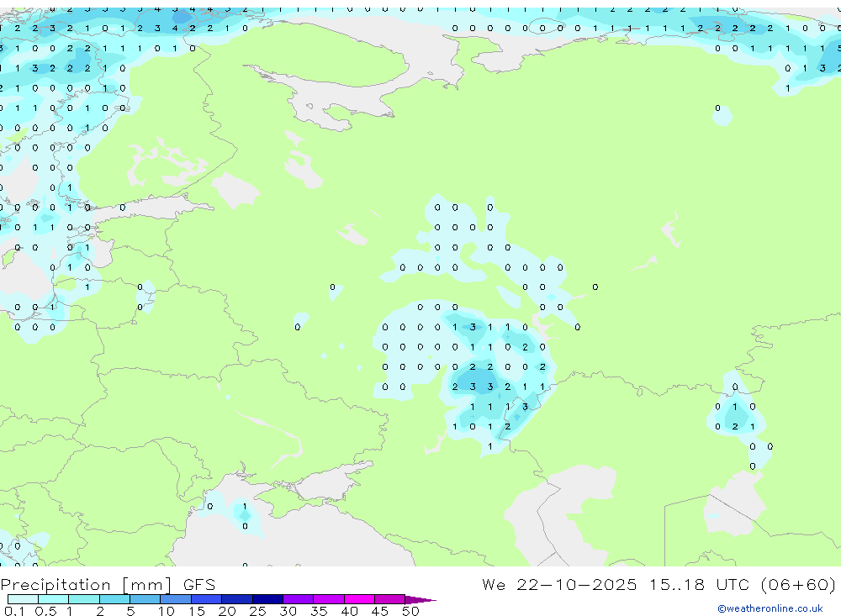Screen dimensions: 841x616
Task: Click the 1–2 mm legend swatch
Action: pyautogui.click(x=84, y=599)
